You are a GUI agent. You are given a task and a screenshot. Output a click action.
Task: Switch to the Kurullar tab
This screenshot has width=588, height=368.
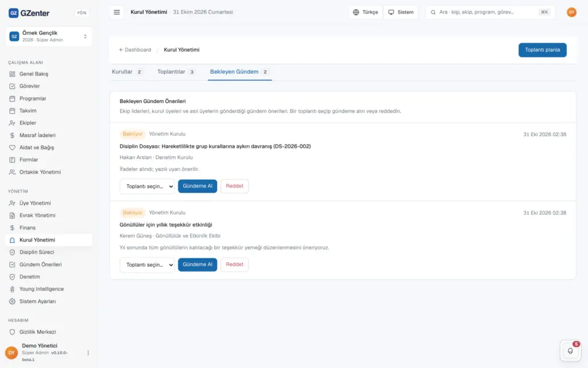tap(127, 72)
